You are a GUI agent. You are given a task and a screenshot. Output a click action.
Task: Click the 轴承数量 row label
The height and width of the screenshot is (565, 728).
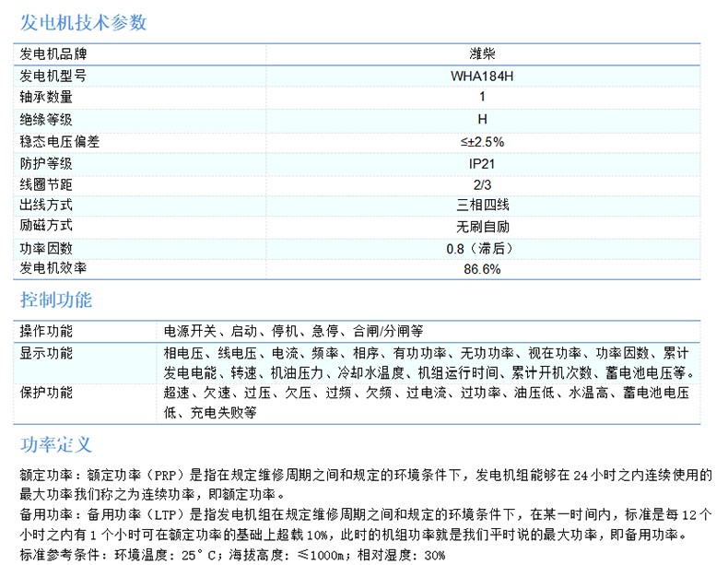click(47, 98)
